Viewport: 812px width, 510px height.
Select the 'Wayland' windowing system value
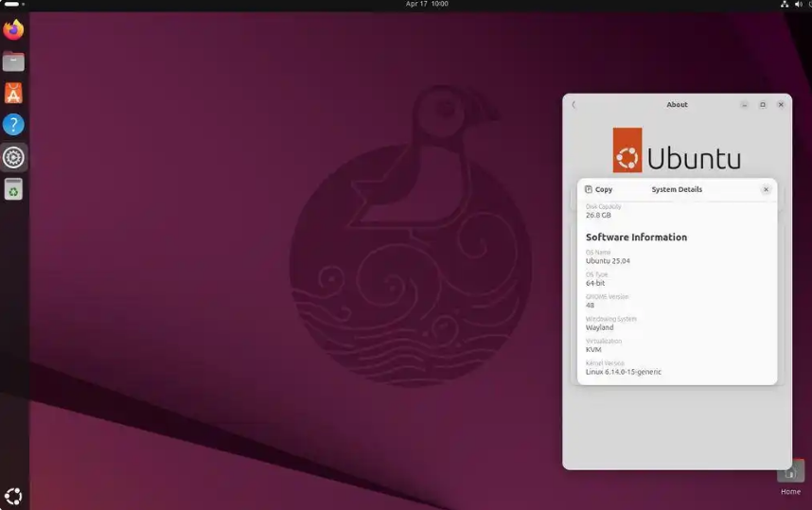coord(599,327)
